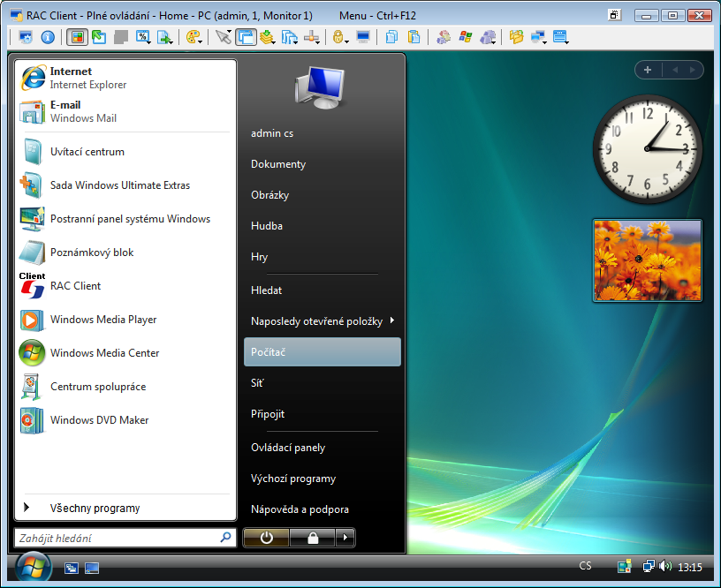Screen dimensions: 721x588
Task: Launch Windows Media Player
Action: click(125, 320)
